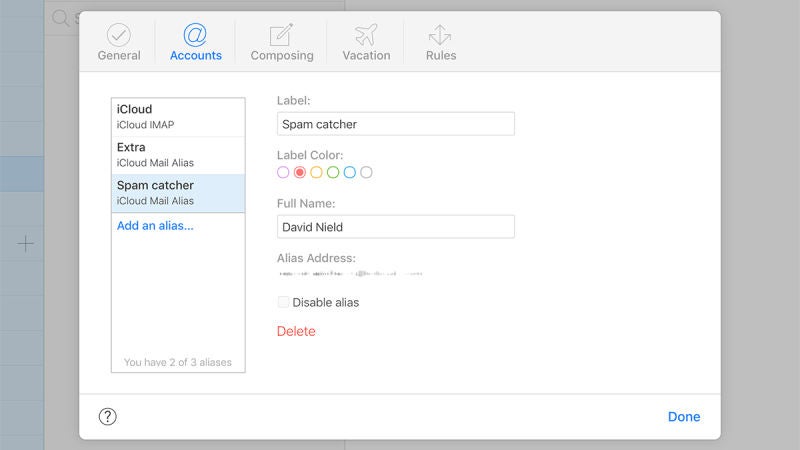Select the iCloud IMAP account
Viewport: 800px width, 450px height.
178,117
